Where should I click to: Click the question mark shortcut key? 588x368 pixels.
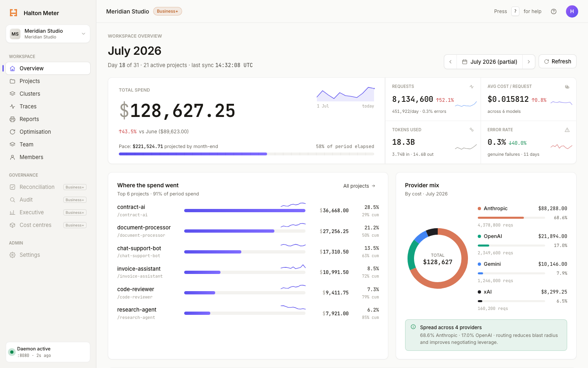[515, 11]
